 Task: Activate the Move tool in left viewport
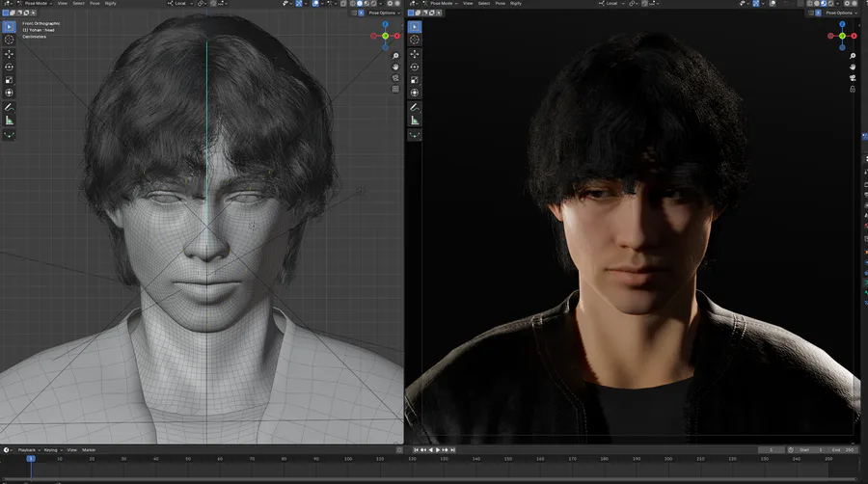[9, 53]
